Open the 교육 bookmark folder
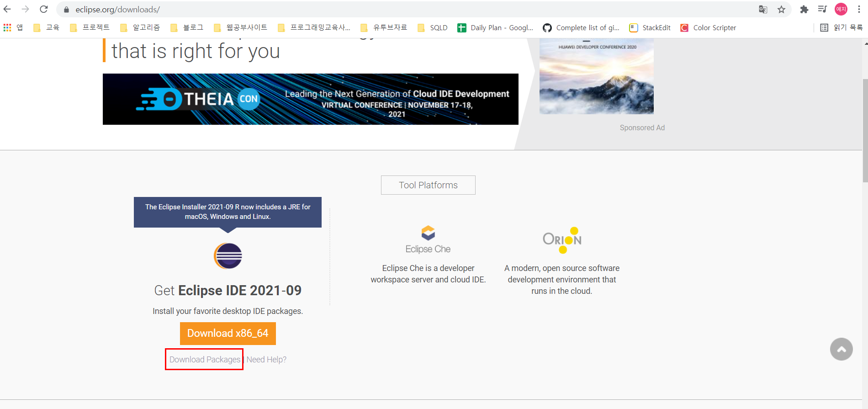Screen dimensions: 868x409 click(x=46, y=27)
